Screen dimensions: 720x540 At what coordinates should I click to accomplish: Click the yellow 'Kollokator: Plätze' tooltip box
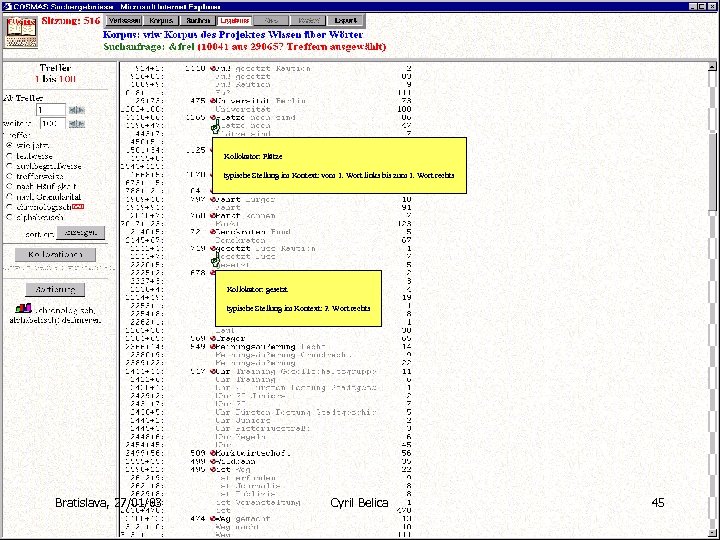(339, 165)
